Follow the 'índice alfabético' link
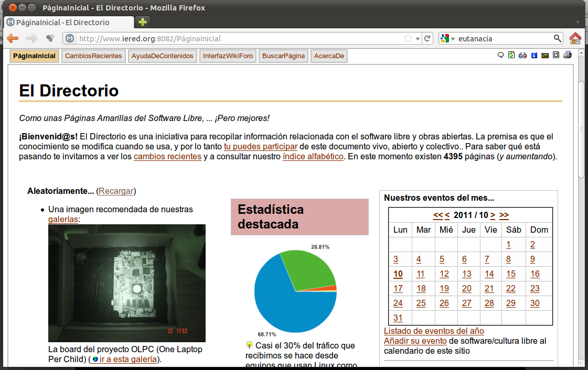Image resolution: width=588 pixels, height=370 pixels. pos(313,156)
